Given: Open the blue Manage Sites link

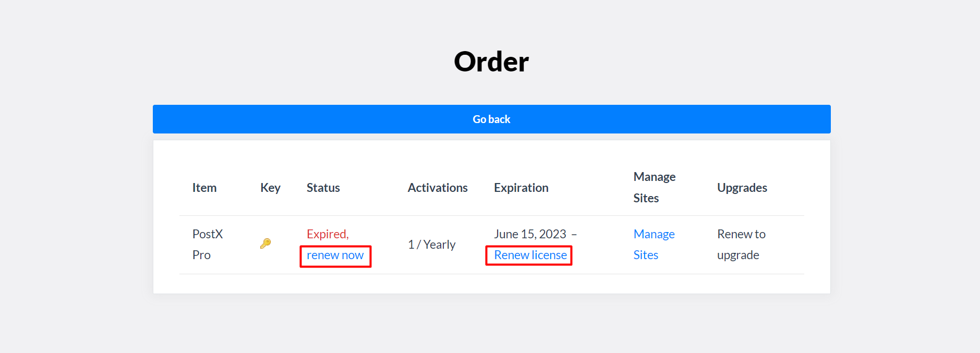Looking at the screenshot, I should coord(654,245).
